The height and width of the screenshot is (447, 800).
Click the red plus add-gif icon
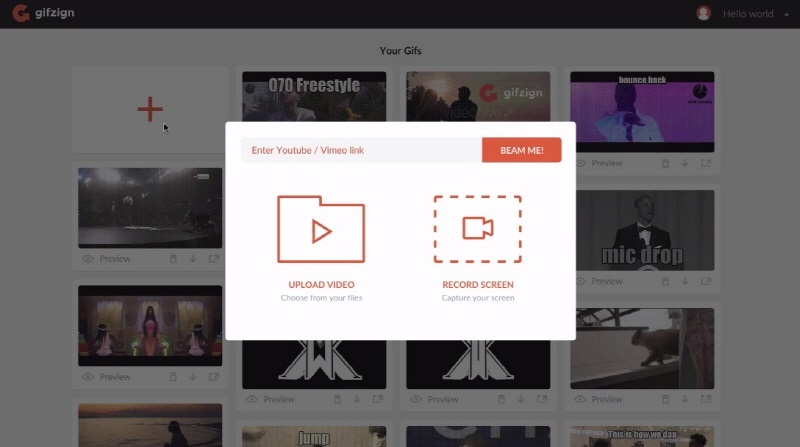[150, 109]
